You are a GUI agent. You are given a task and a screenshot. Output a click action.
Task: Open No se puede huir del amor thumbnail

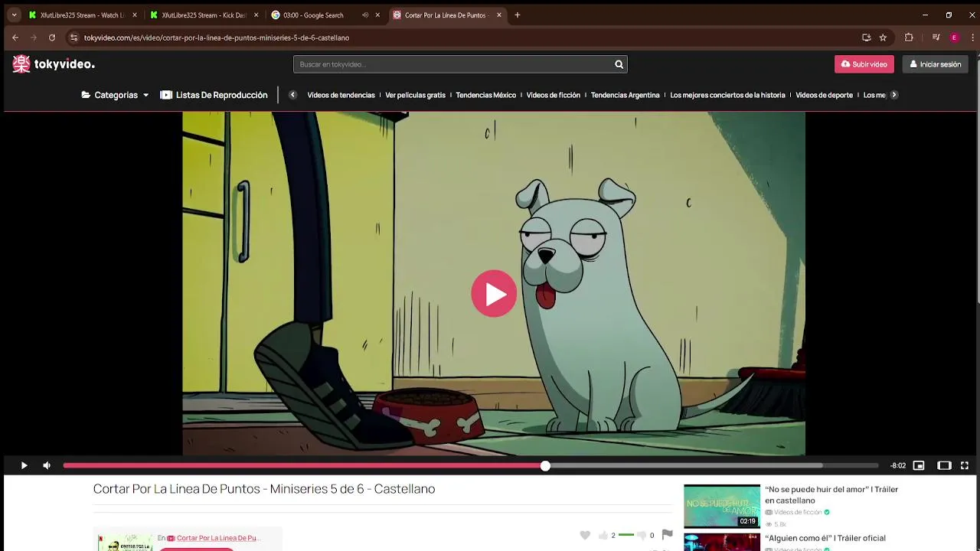click(722, 506)
